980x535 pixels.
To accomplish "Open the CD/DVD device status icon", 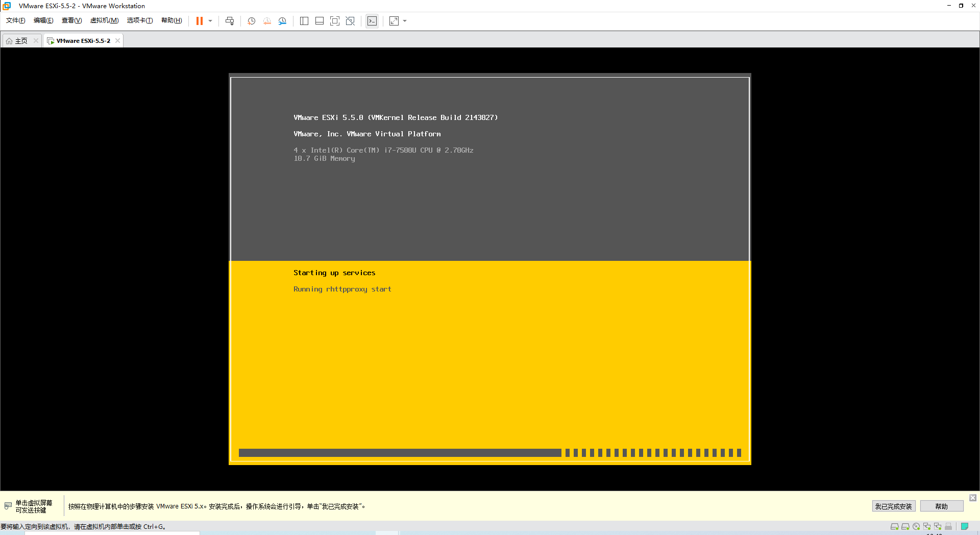I will pos(917,526).
